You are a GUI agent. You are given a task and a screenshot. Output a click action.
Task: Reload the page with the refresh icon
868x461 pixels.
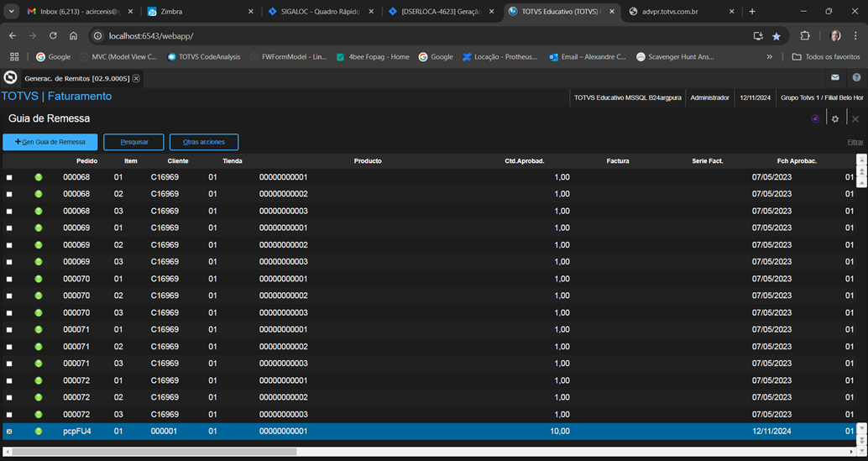[53, 36]
